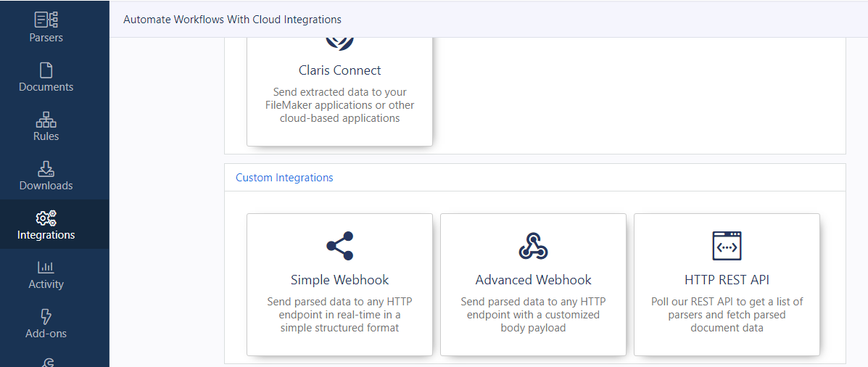Image resolution: width=868 pixels, height=367 pixels.
Task: Click the Claris Connect logo icon
Action: point(339,44)
